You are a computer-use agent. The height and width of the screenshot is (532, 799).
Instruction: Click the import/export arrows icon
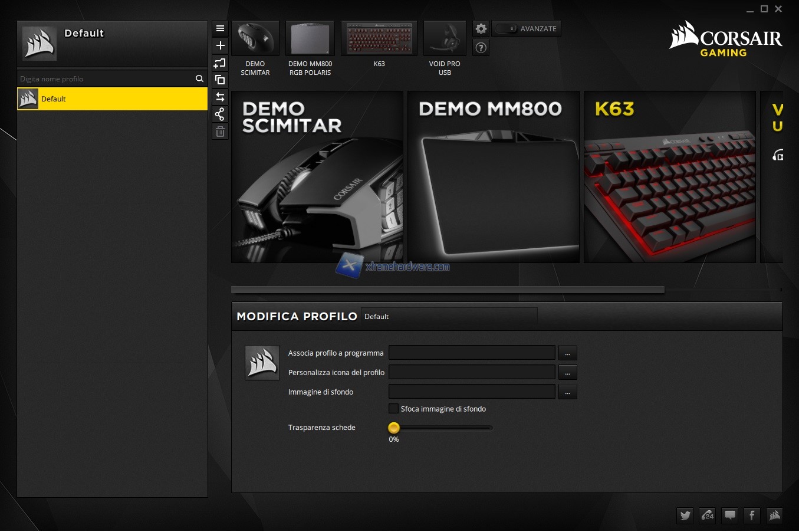pyautogui.click(x=220, y=97)
